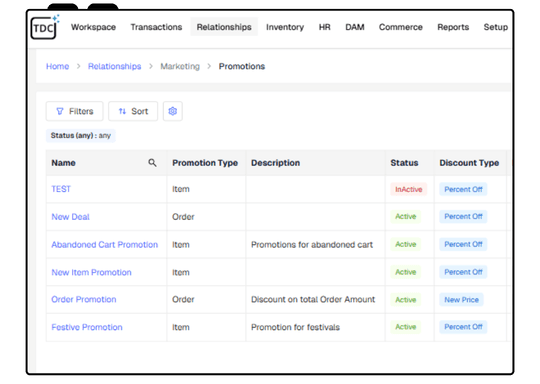
Task: Go to Home breadcrumb
Action: click(x=58, y=66)
